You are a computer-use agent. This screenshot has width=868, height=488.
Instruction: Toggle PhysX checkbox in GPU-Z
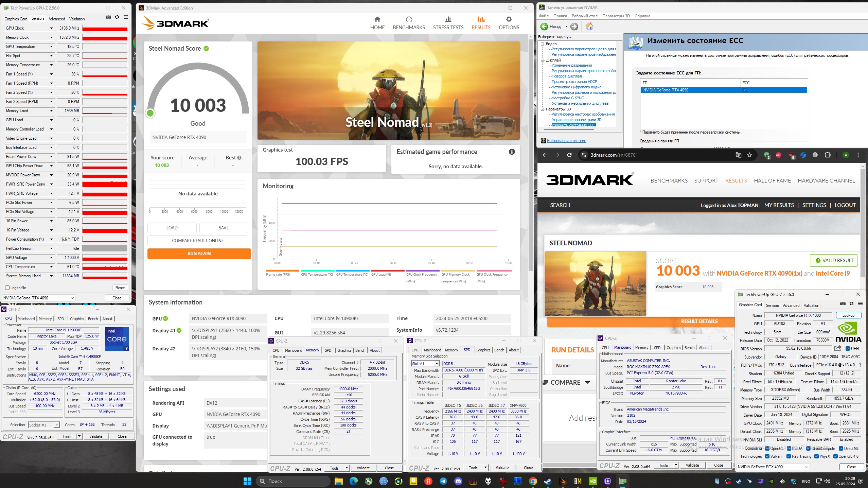click(x=816, y=456)
